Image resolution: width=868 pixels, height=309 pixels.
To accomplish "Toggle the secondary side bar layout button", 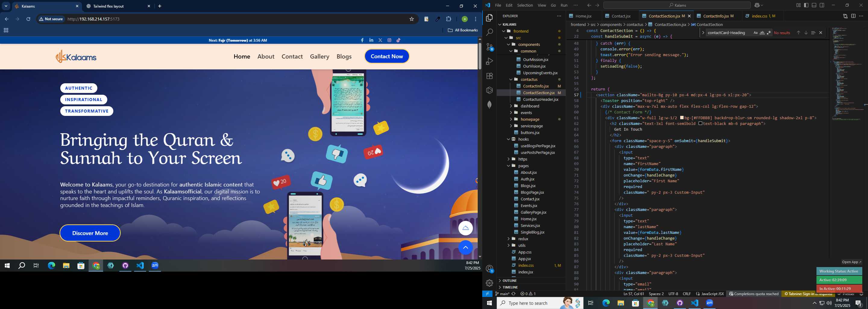I will point(822,5).
